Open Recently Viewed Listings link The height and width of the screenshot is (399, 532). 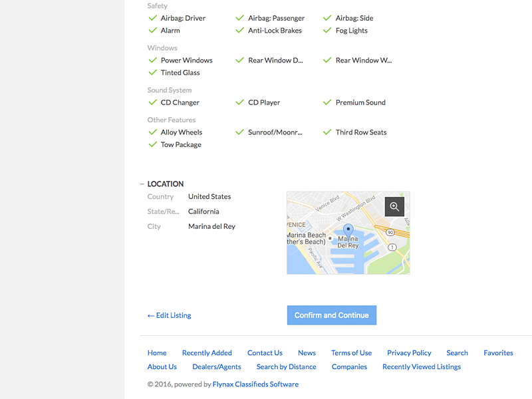(x=422, y=367)
